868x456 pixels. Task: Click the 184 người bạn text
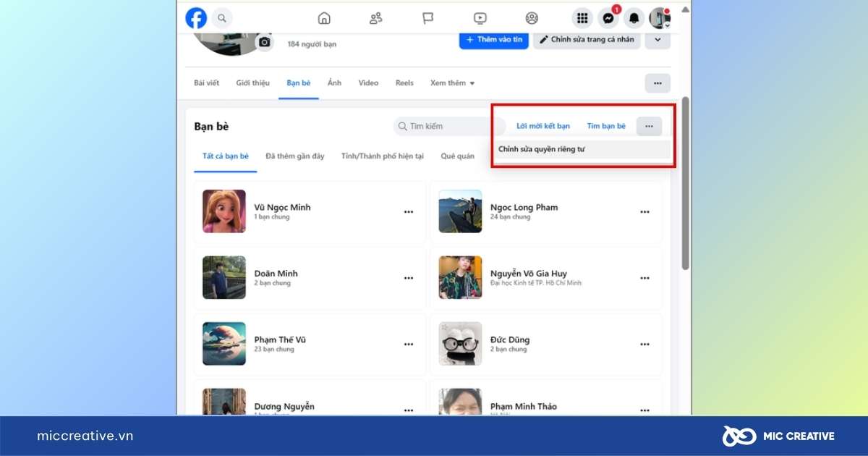click(312, 44)
